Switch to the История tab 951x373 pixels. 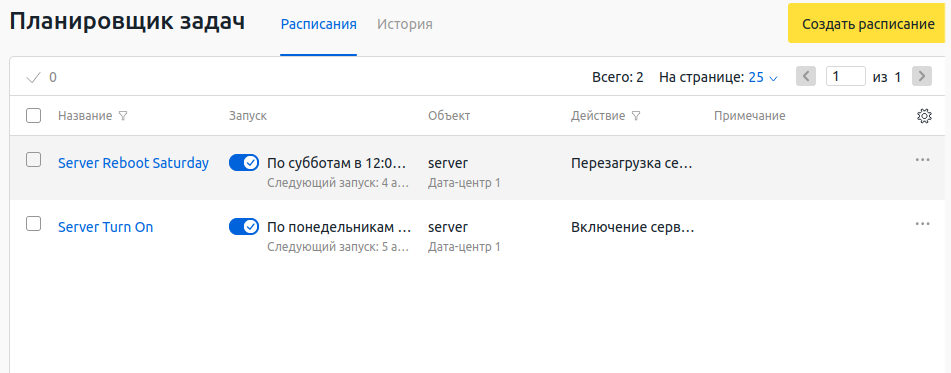pos(405,24)
